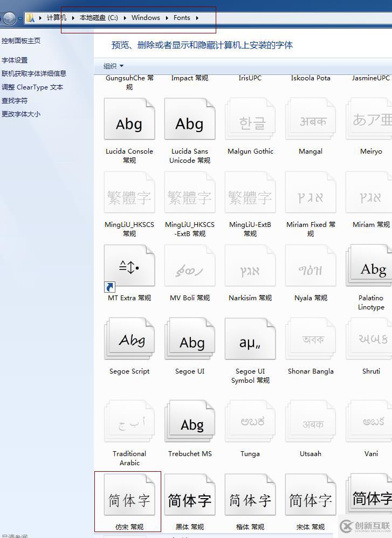The image size is (392, 538).
Task: Select the Segoe Script font icon
Action: [129, 339]
